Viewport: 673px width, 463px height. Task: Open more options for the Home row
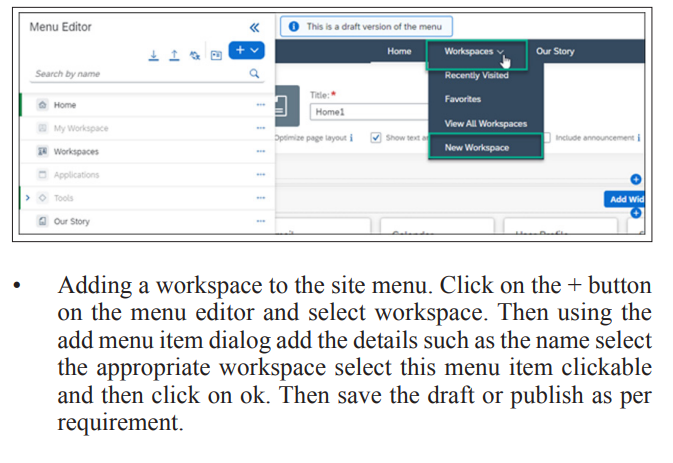click(261, 105)
